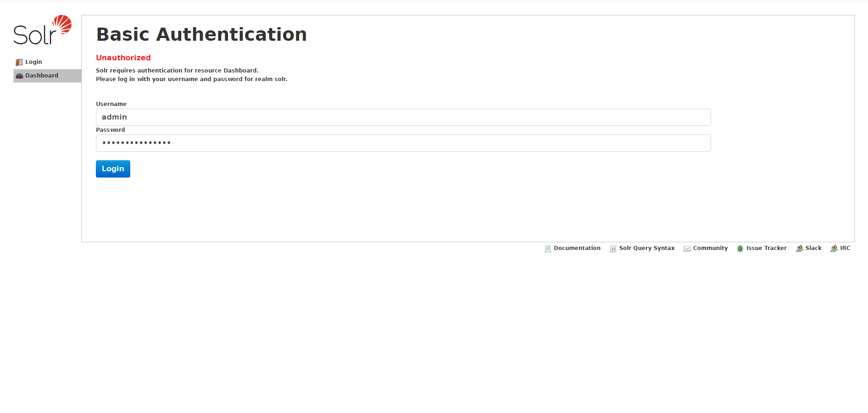Click the Issue Tracker bug icon in the footer

tap(740, 248)
